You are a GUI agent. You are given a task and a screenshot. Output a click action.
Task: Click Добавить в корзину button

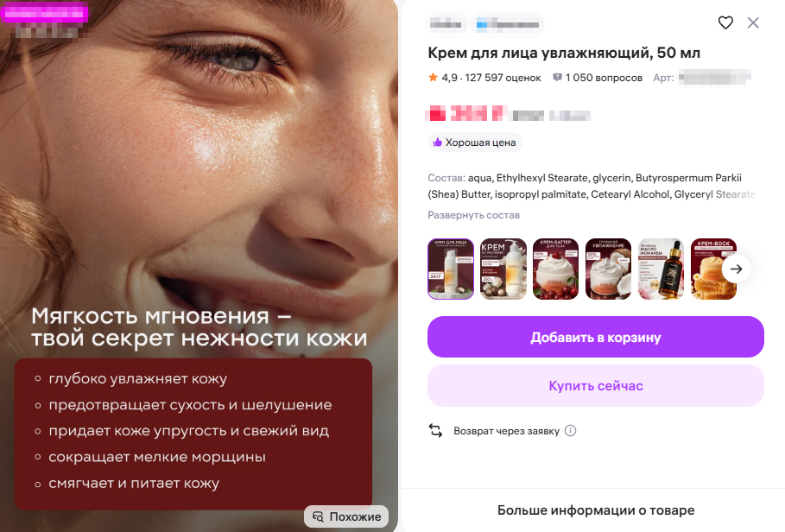click(x=596, y=337)
